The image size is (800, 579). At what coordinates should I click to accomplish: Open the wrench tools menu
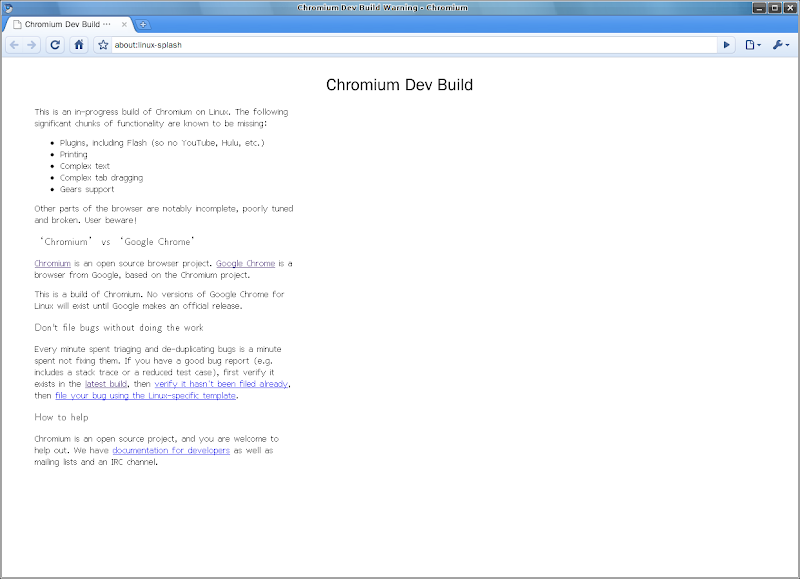pyautogui.click(x=781, y=45)
